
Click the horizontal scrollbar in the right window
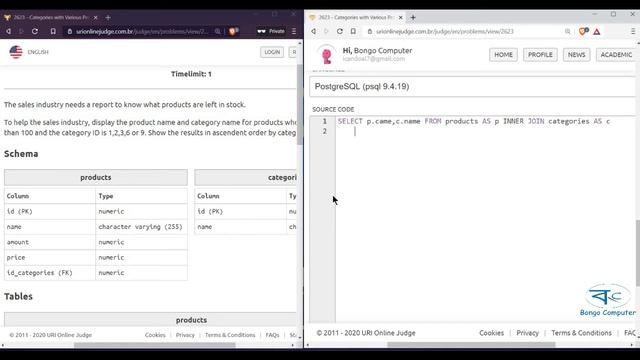point(471,345)
